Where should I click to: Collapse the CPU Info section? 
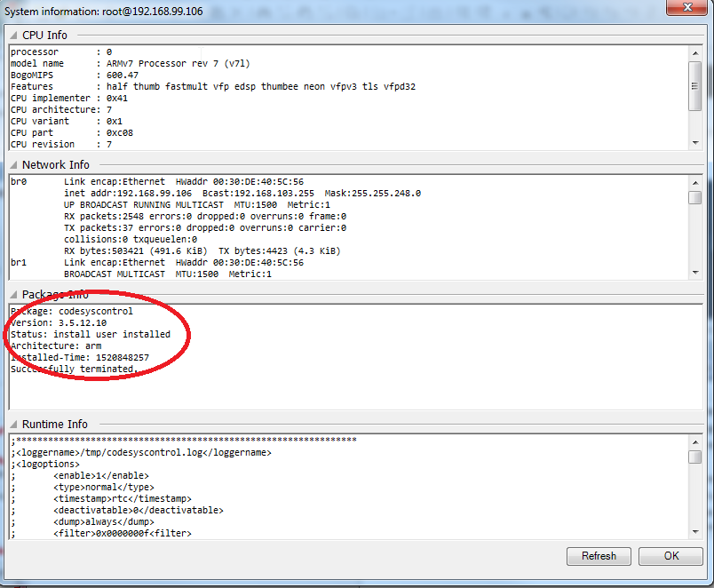pos(14,36)
